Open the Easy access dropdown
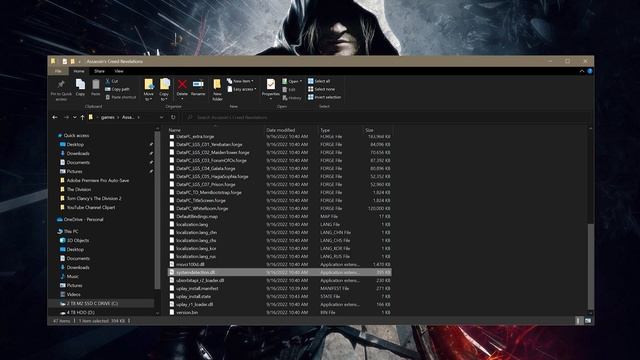640x360 pixels. click(x=242, y=89)
